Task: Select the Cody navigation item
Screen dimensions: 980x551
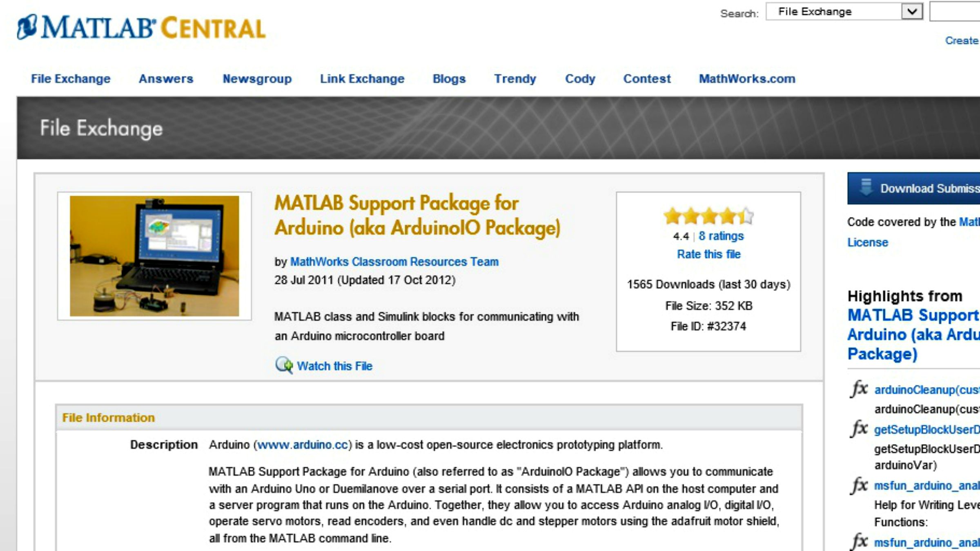Action: pyautogui.click(x=580, y=78)
